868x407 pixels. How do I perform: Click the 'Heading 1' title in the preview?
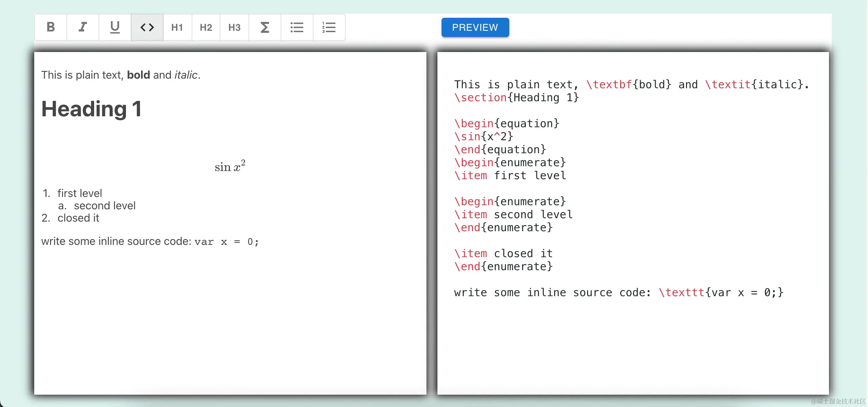[91, 109]
